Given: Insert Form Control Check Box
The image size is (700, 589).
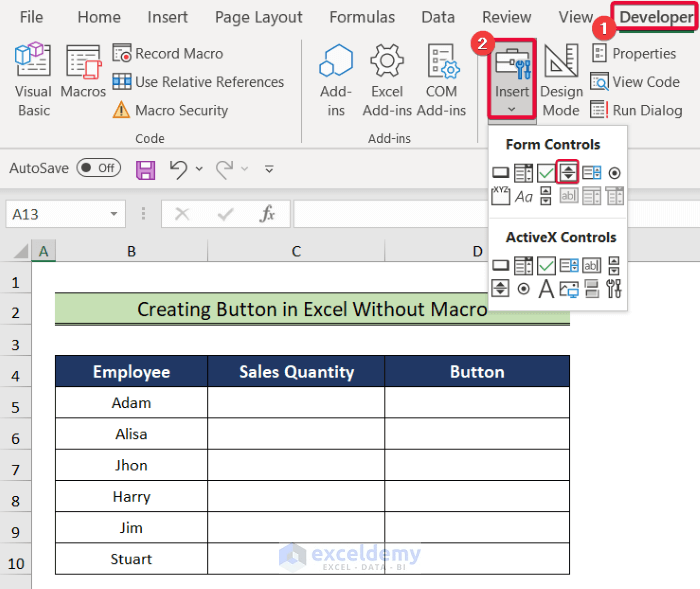Looking at the screenshot, I should click(x=546, y=172).
